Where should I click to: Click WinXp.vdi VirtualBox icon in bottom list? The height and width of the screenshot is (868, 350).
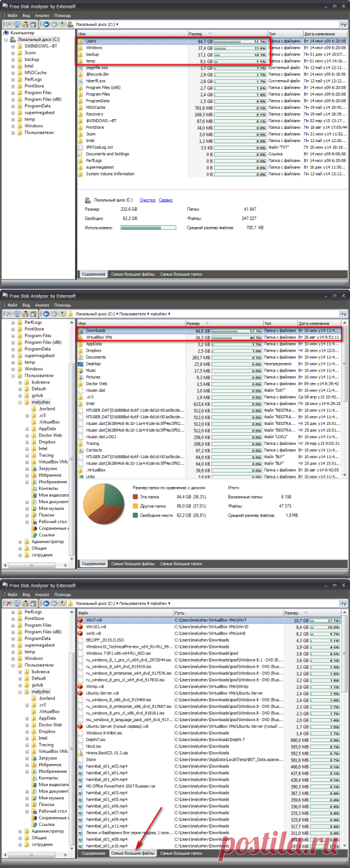tap(81, 686)
